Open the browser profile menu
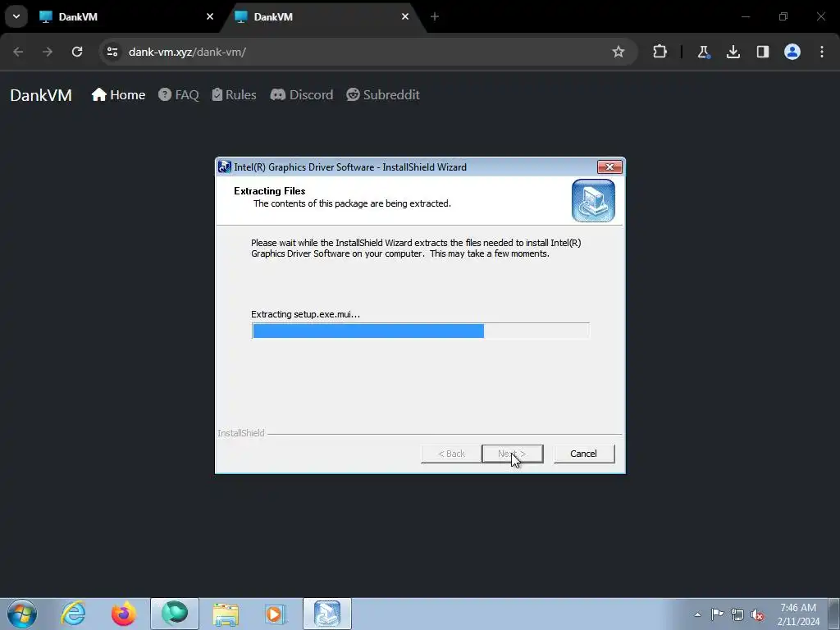This screenshot has height=630, width=840. click(x=792, y=52)
